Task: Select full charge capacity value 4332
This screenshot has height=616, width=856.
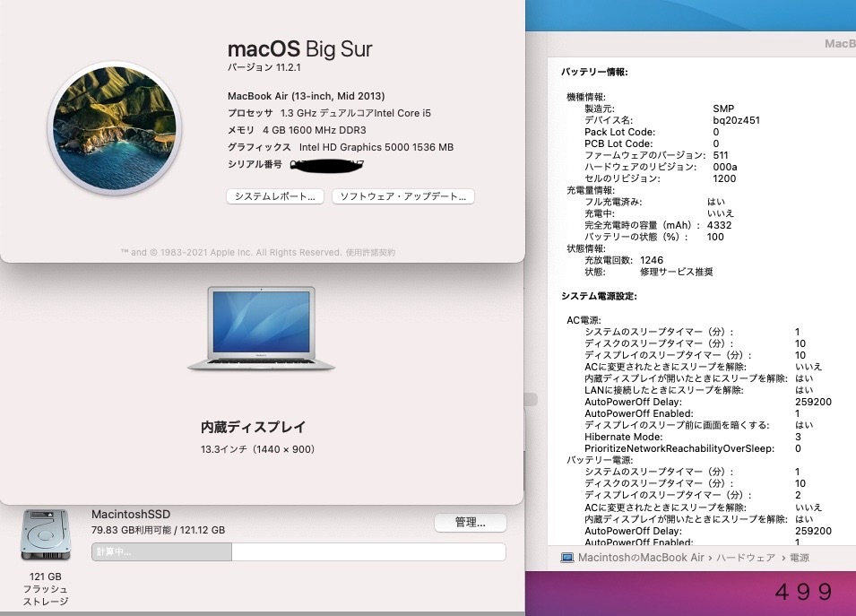Action: pyautogui.click(x=719, y=225)
